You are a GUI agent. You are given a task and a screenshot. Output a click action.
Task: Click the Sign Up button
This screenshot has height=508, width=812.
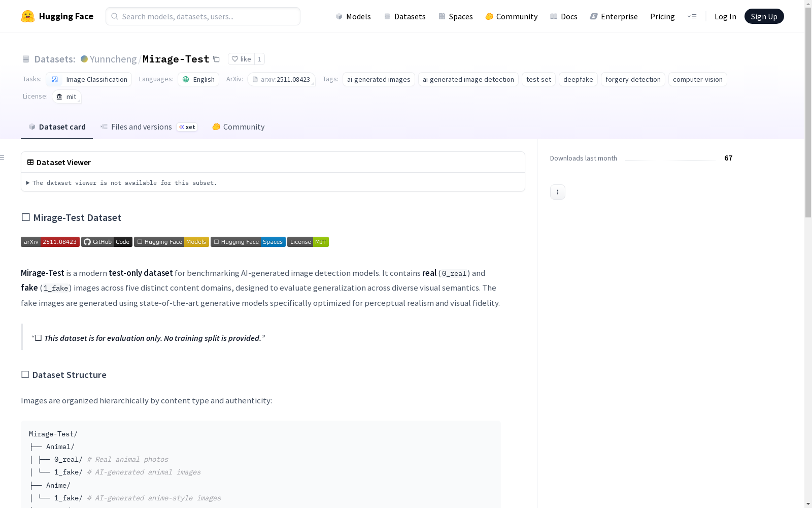pos(764,16)
